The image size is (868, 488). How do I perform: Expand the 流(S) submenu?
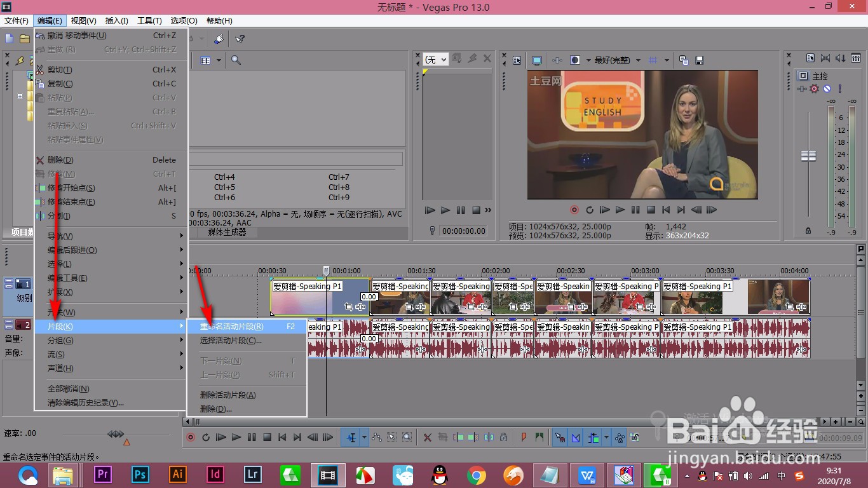coord(111,355)
